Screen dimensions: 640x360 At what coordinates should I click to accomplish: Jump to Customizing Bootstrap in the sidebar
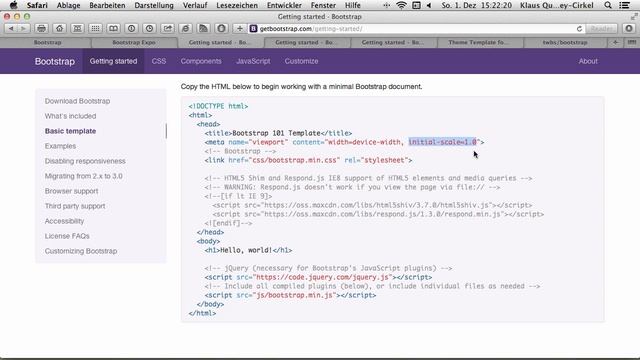click(x=81, y=251)
